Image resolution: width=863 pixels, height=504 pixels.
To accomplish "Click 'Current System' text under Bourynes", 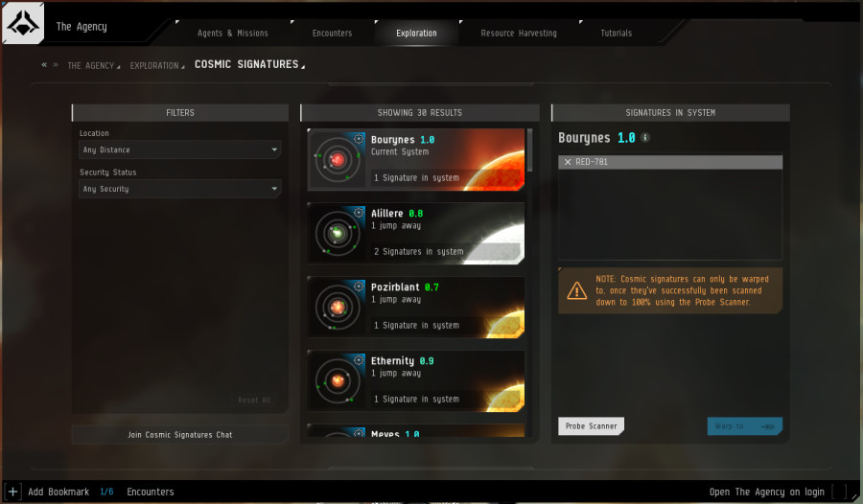I will click(400, 151).
